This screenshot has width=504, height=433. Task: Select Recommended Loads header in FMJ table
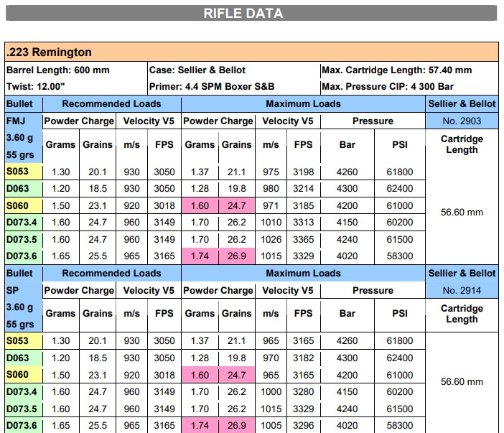(x=111, y=104)
